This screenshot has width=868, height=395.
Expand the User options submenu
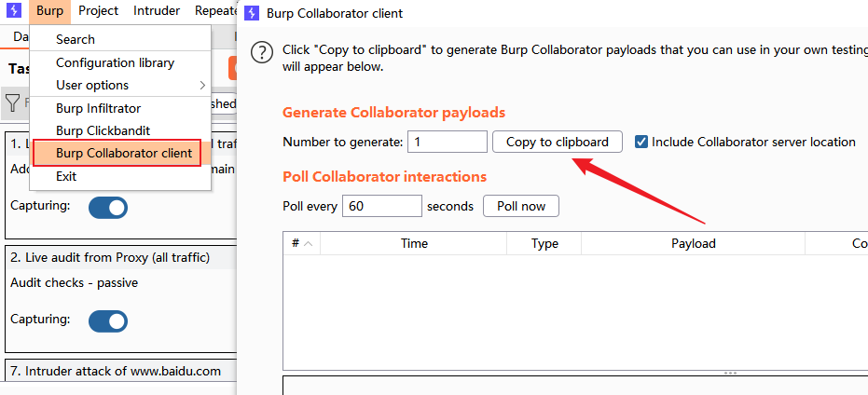(x=203, y=86)
